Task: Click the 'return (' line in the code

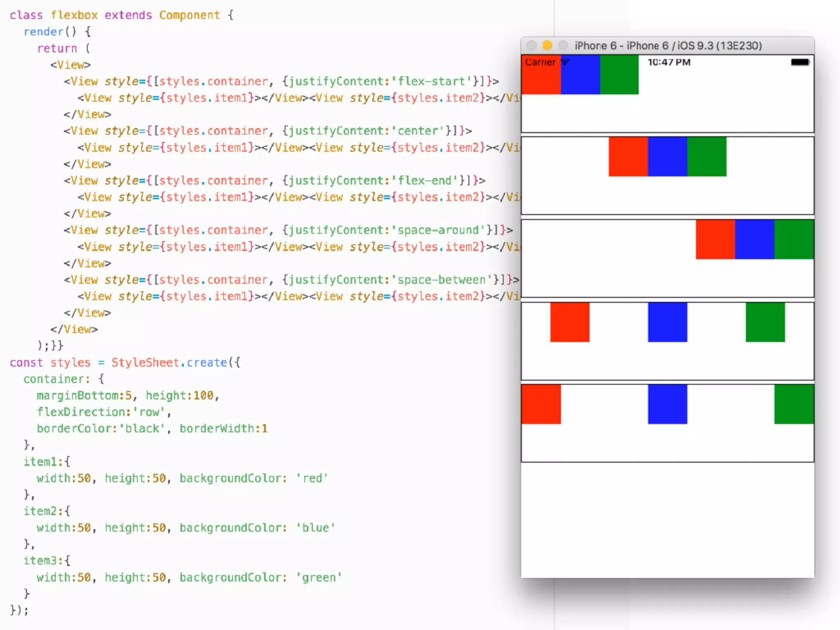Action: click(x=64, y=48)
